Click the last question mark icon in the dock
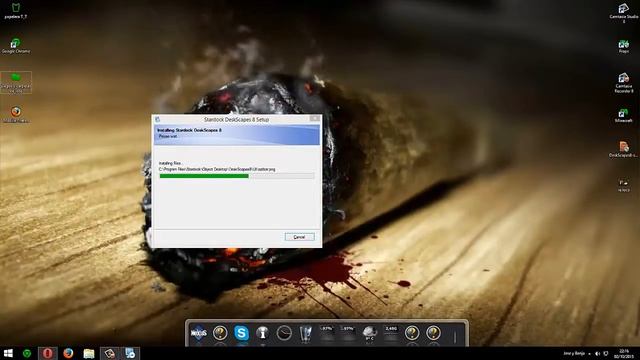Viewport: 640px width, 360px height. tap(433, 333)
